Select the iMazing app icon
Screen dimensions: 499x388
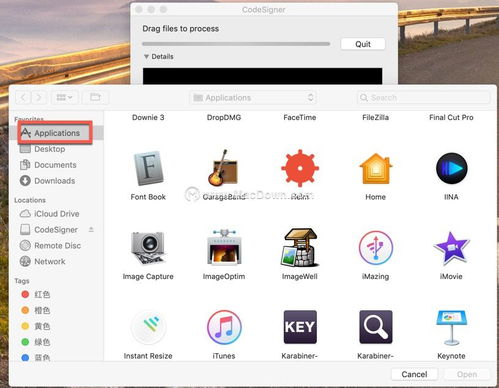[376, 248]
